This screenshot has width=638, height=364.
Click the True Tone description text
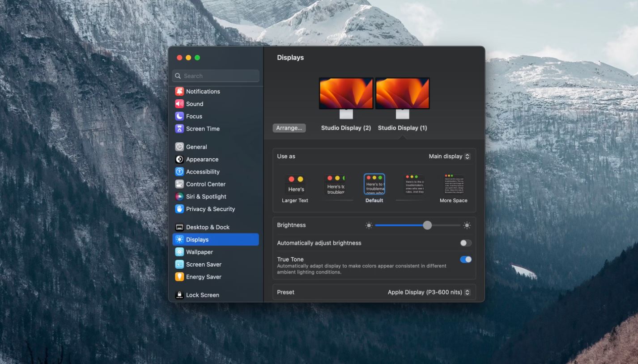click(x=362, y=269)
